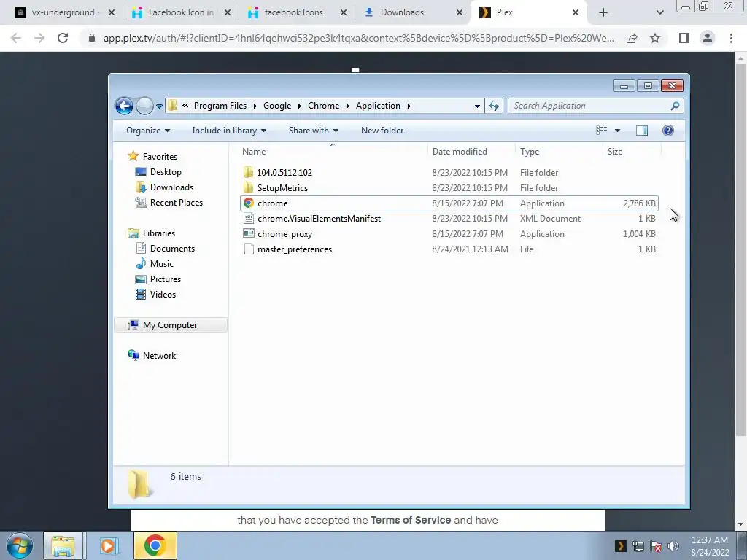This screenshot has width=747, height=560.
Task: Sort by the Date modified column header
Action: tap(471, 152)
